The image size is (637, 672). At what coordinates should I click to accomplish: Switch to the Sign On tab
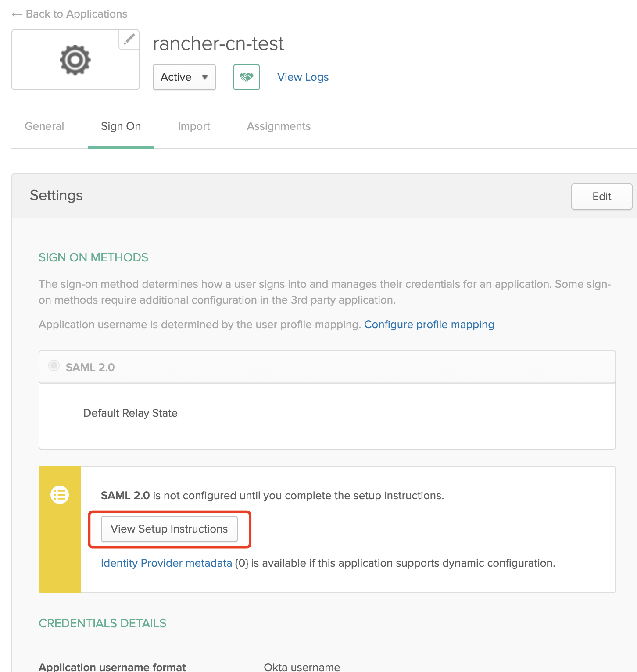(x=121, y=126)
